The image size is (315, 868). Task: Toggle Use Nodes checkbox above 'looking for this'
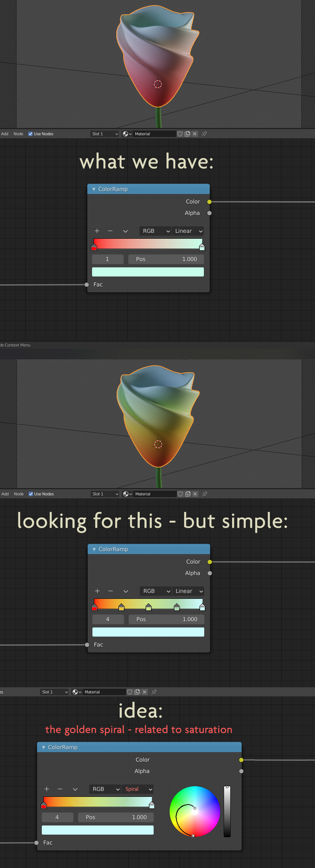pyautogui.click(x=31, y=494)
